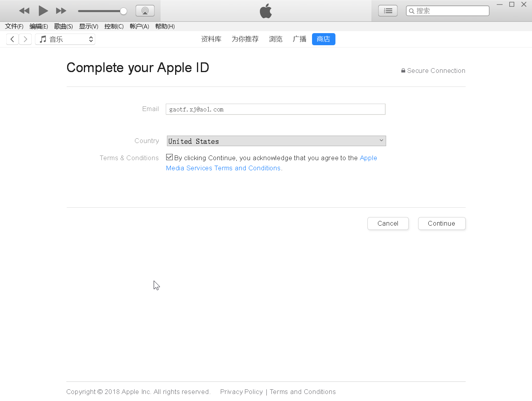Close the iTunes window
Image resolution: width=532 pixels, height=401 pixels.
pyautogui.click(x=524, y=4)
